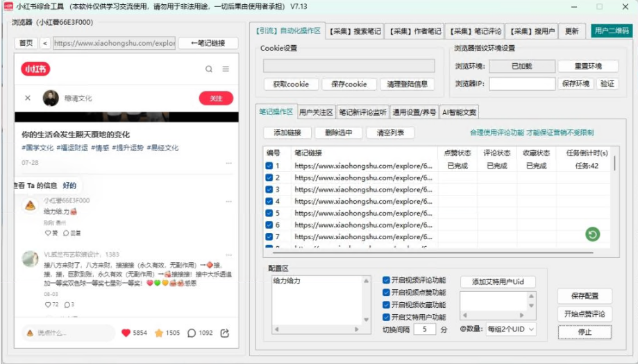Toggle checkbox for link row 1
Viewport: 638px width, 364px height.
pos(269,166)
